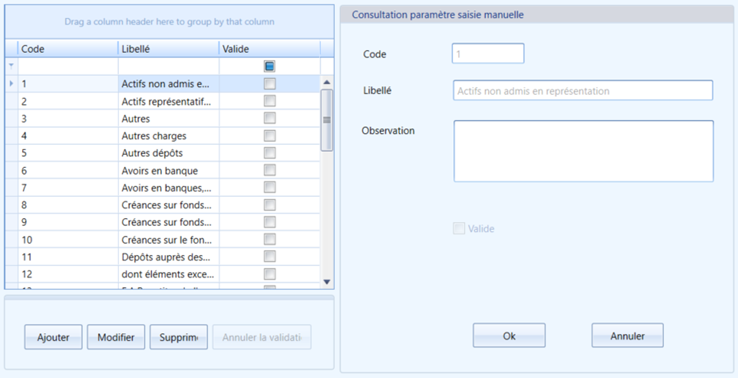The height and width of the screenshot is (378, 738).
Task: Click the vertical scrollbar thumb of the grid
Action: tap(327, 120)
